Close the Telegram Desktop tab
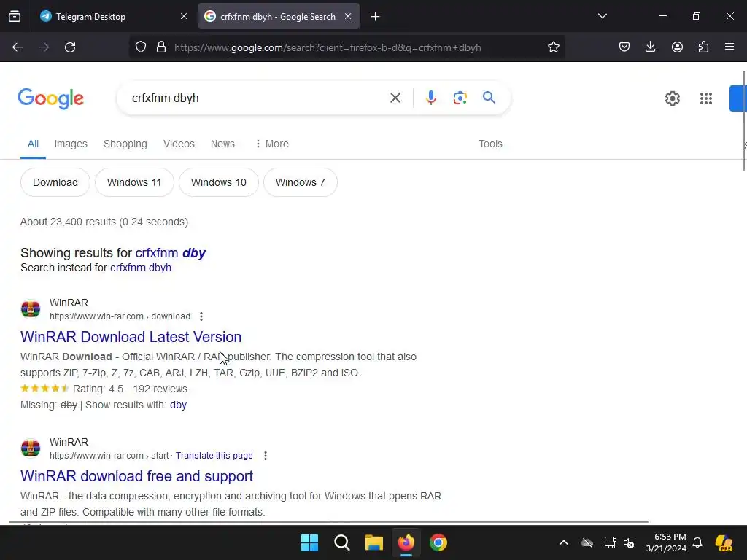The image size is (747, 560). pyautogui.click(x=183, y=16)
